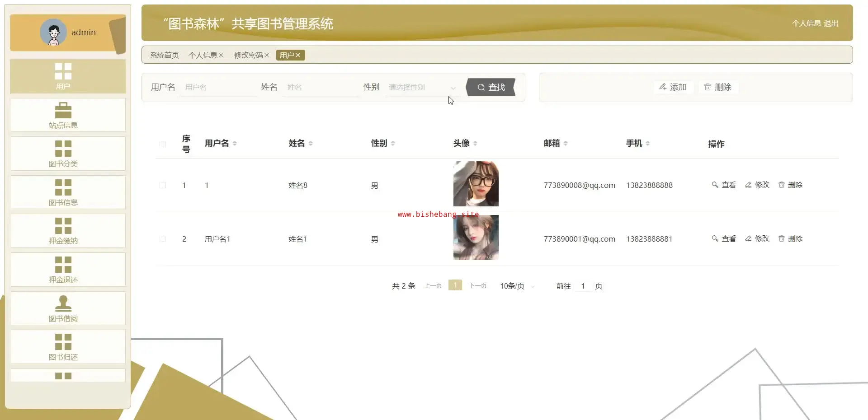This screenshot has width=868, height=420.
Task: View details of user 姓名1
Action: tap(724, 238)
